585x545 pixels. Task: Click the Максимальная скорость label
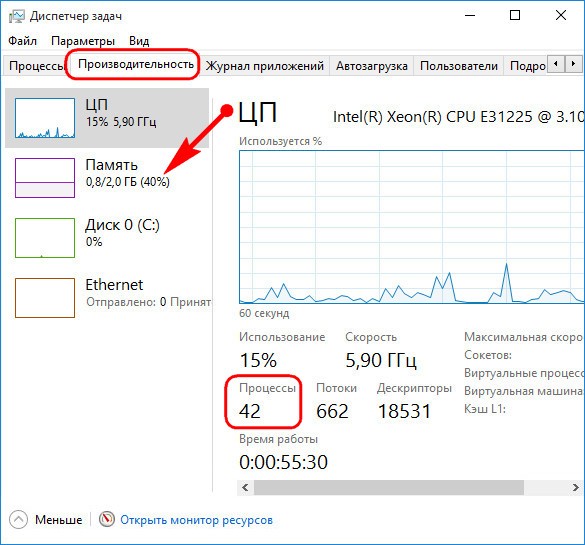tap(523, 337)
